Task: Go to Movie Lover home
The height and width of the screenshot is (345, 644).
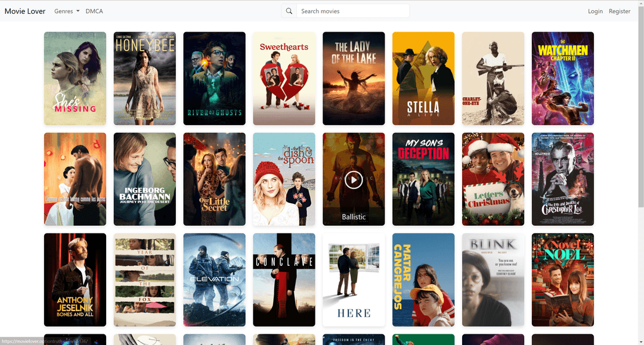Action: pyautogui.click(x=25, y=11)
